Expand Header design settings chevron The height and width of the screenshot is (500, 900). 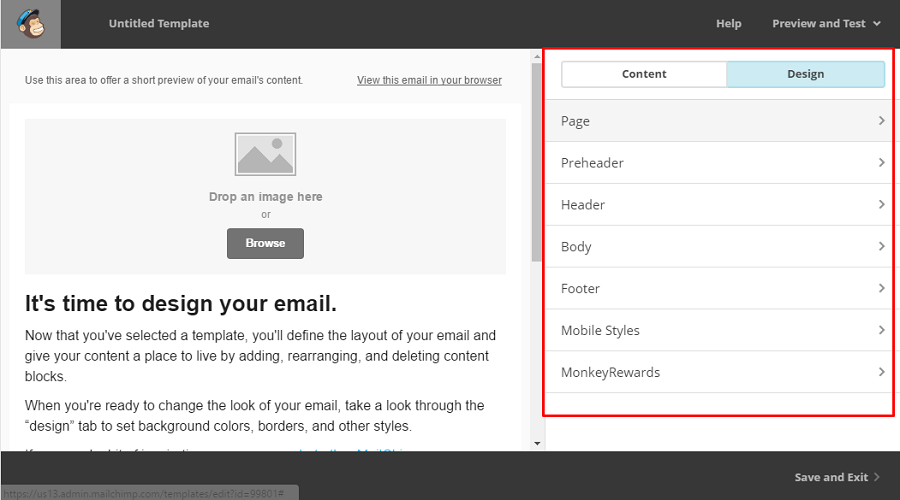[882, 204]
